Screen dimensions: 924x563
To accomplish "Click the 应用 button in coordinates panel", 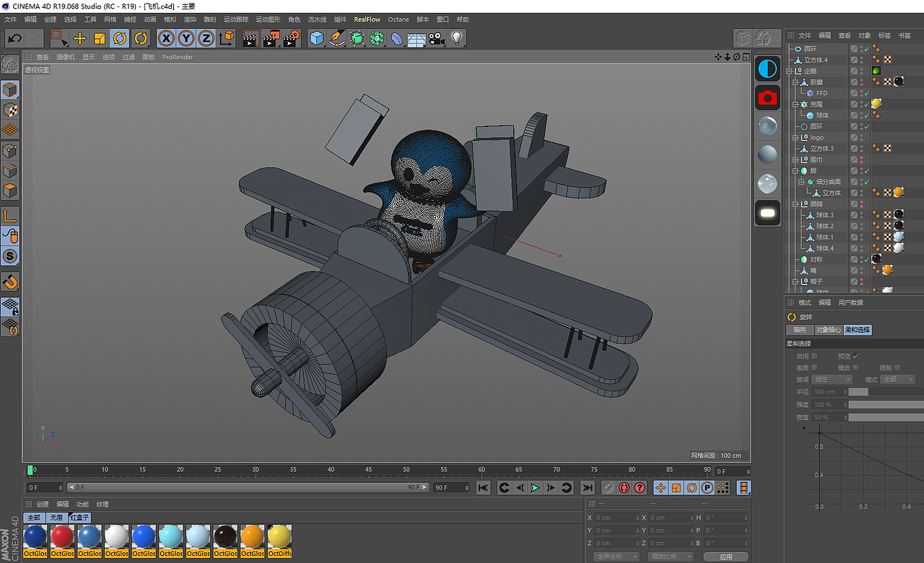I will coord(727,556).
